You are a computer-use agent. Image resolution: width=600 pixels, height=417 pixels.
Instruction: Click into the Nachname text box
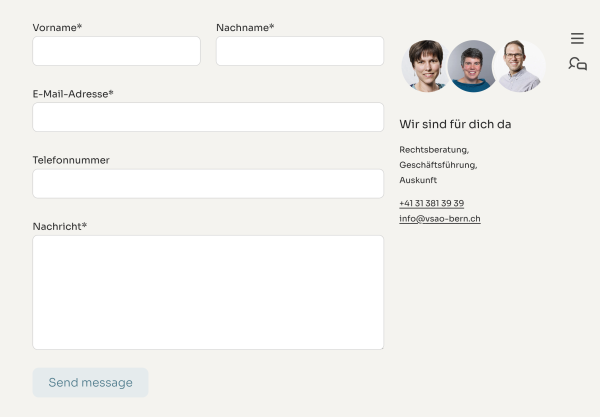299,51
